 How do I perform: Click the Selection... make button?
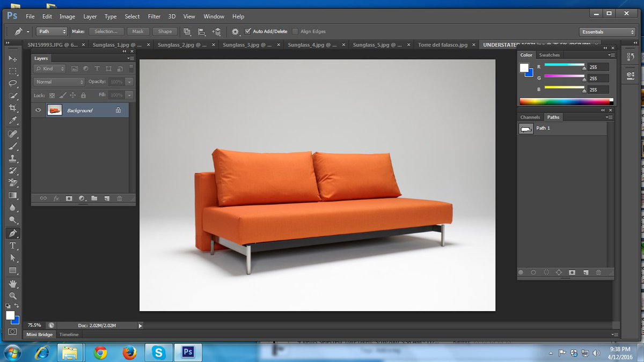point(106,32)
